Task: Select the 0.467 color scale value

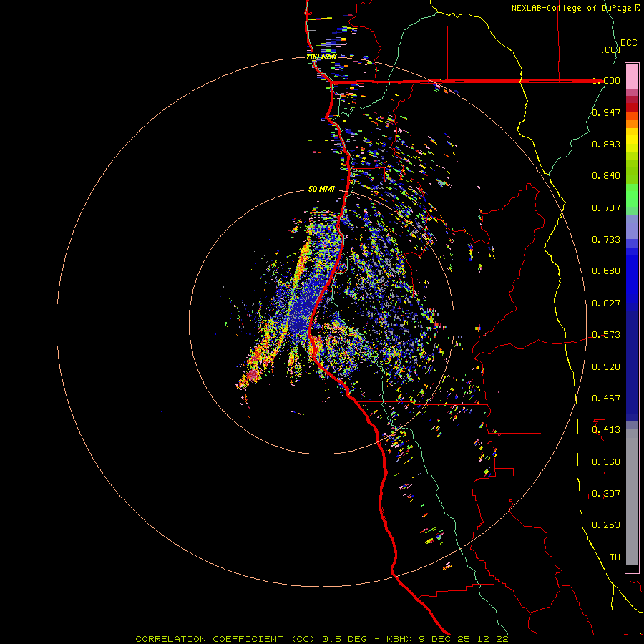Action: [x=606, y=399]
